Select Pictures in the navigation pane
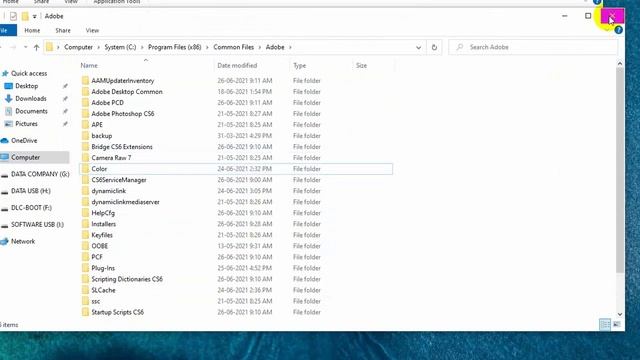The width and height of the screenshot is (640, 360). point(26,124)
